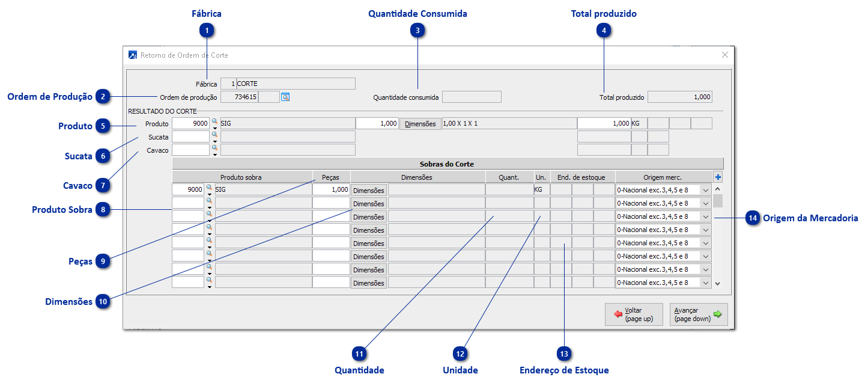Click Dimensões button in the 9000 SIG sobra row
Image resolution: width=868 pixels, height=386 pixels.
point(369,190)
